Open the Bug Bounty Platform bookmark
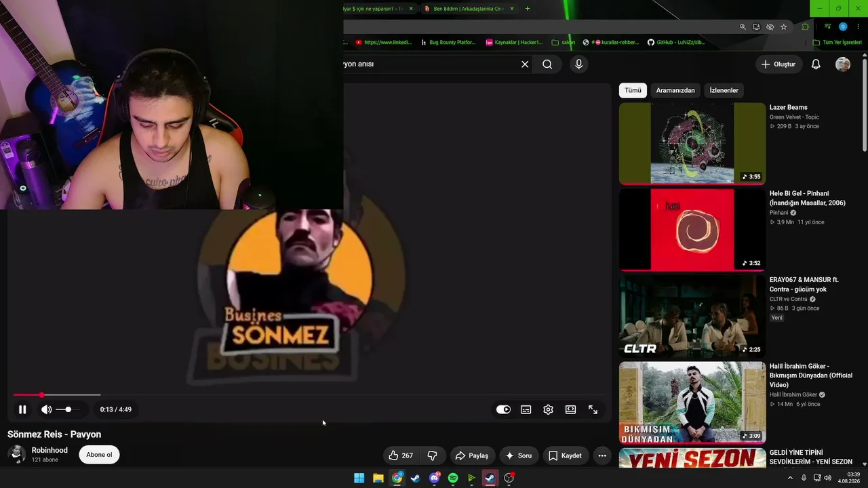Image resolution: width=868 pixels, height=488 pixels. (448, 42)
